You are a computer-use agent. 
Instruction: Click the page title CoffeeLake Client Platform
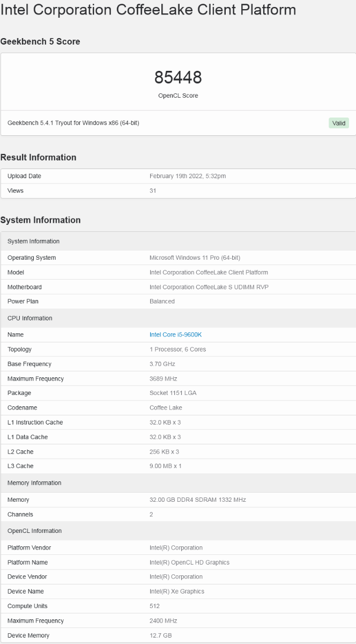pos(148,10)
